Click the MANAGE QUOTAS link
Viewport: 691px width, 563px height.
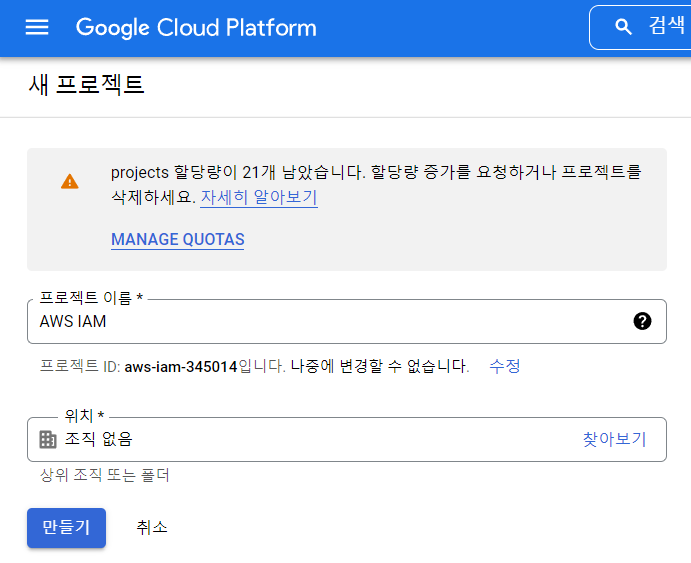click(x=178, y=239)
